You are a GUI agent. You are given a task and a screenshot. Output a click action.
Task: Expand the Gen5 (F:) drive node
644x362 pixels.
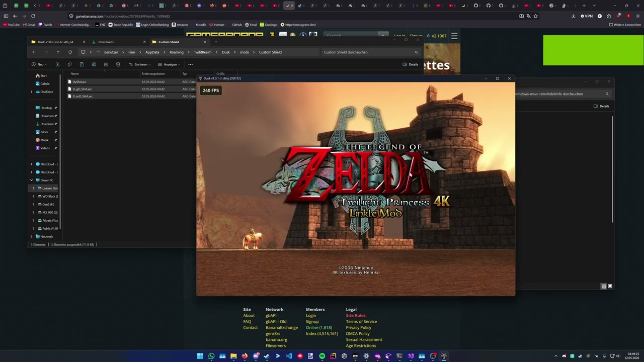click(34, 204)
